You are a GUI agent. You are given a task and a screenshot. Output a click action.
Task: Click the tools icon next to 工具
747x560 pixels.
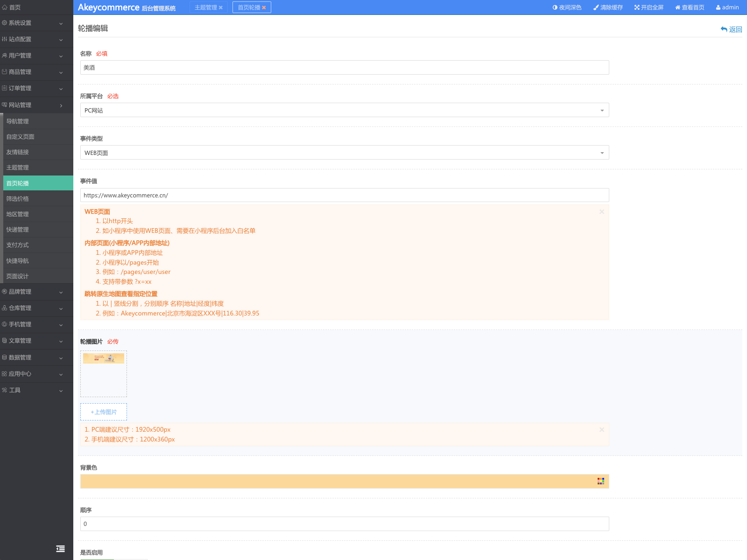pyautogui.click(x=5, y=390)
